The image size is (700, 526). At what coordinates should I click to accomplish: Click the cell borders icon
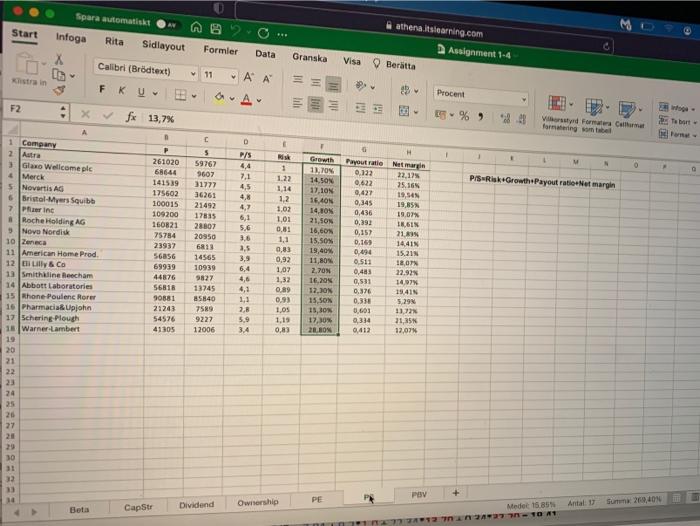tap(180, 95)
